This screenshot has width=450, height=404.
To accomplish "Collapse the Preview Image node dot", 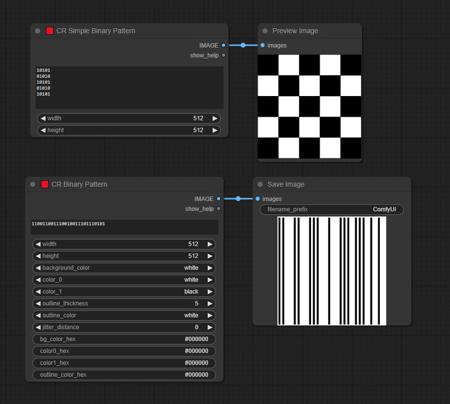I will coord(265,31).
